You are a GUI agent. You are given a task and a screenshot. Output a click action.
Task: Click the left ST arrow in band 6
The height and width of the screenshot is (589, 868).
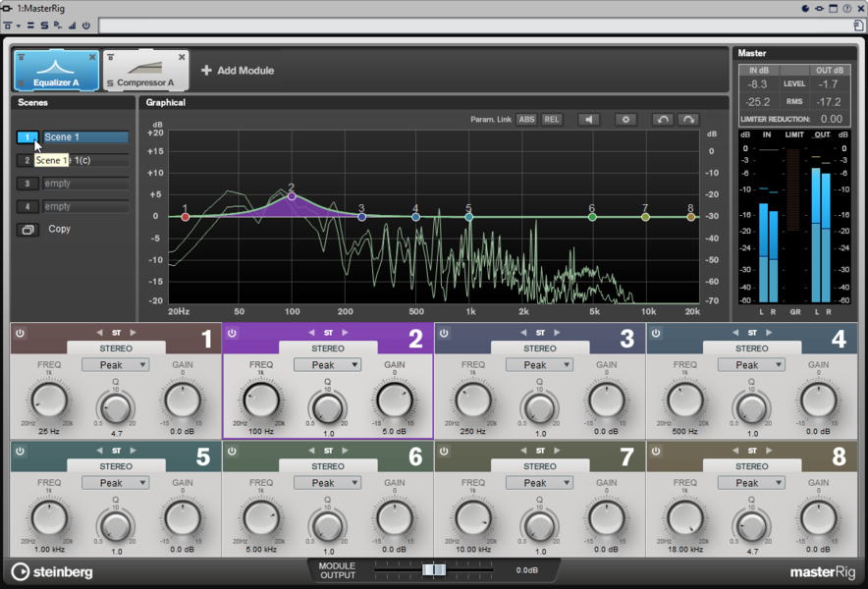coord(311,451)
